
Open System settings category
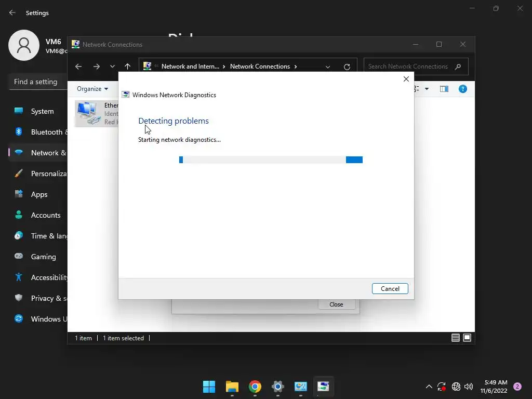(38, 111)
